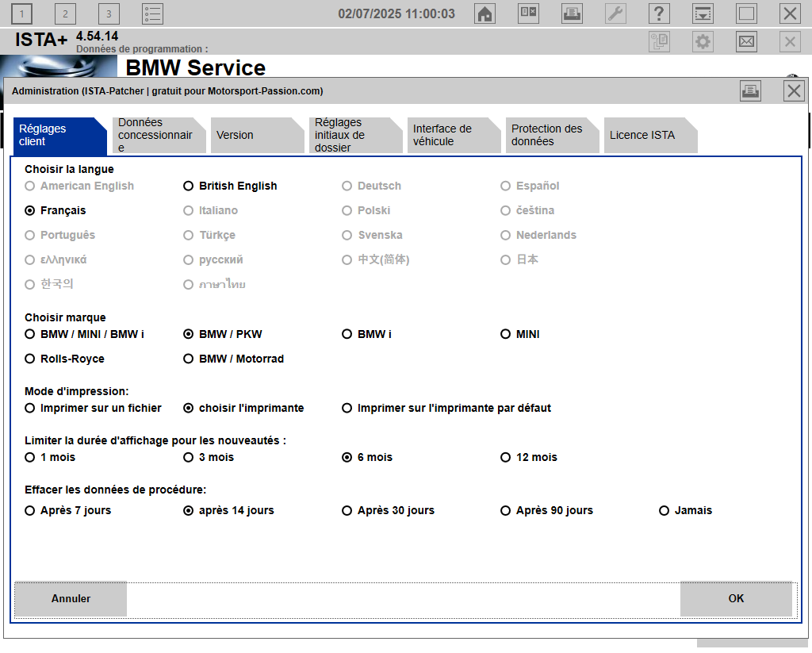Open the screen comparison icon in top bar
The image size is (812, 653).
(528, 13)
